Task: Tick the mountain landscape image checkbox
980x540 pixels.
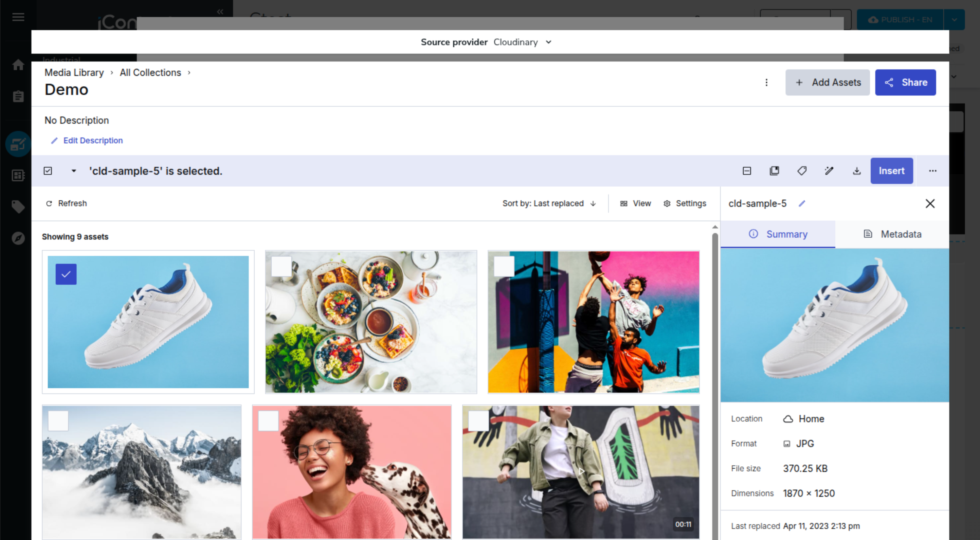Action: tap(58, 421)
